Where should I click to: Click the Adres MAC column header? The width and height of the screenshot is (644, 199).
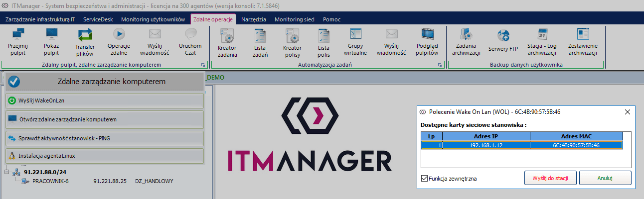576,136
